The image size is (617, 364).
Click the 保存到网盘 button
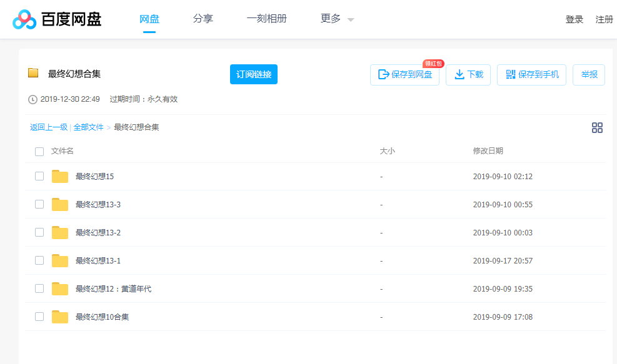click(404, 75)
